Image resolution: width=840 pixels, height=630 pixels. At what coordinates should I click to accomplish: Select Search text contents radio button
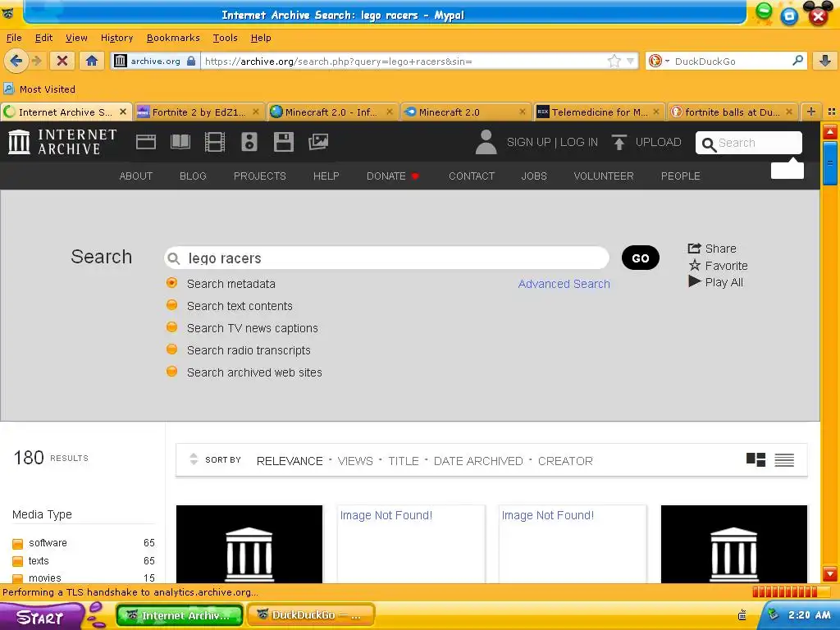(172, 305)
